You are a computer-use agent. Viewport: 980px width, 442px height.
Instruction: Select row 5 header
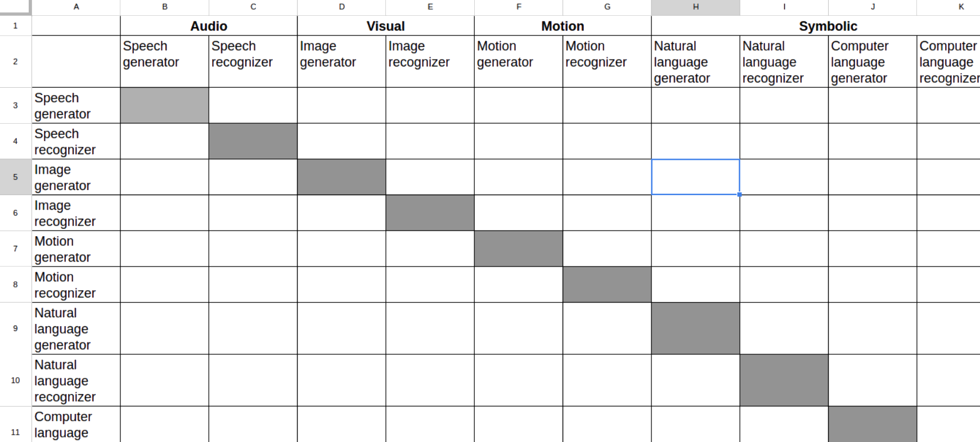[x=15, y=177]
